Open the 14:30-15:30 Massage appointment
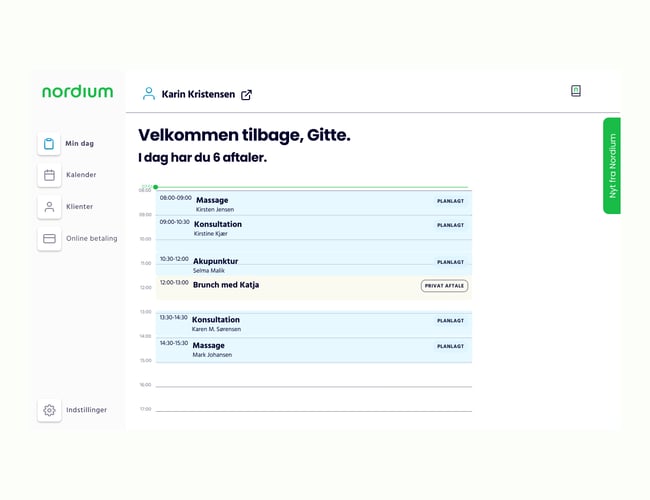This screenshot has width=650, height=500. 314,350
